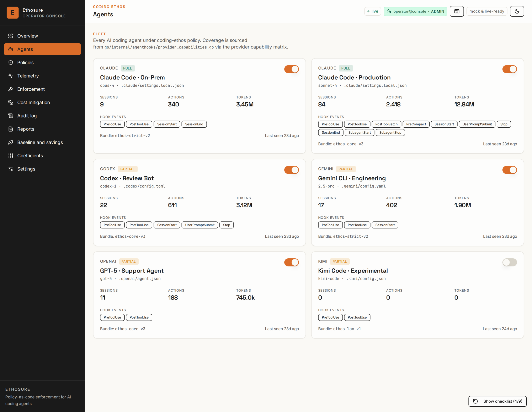The image size is (532, 412).
Task: Open Settings in the sidebar
Action: [x=42, y=169]
